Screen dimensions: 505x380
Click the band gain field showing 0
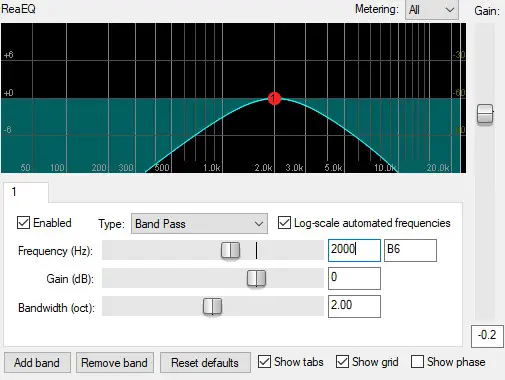[x=354, y=278]
